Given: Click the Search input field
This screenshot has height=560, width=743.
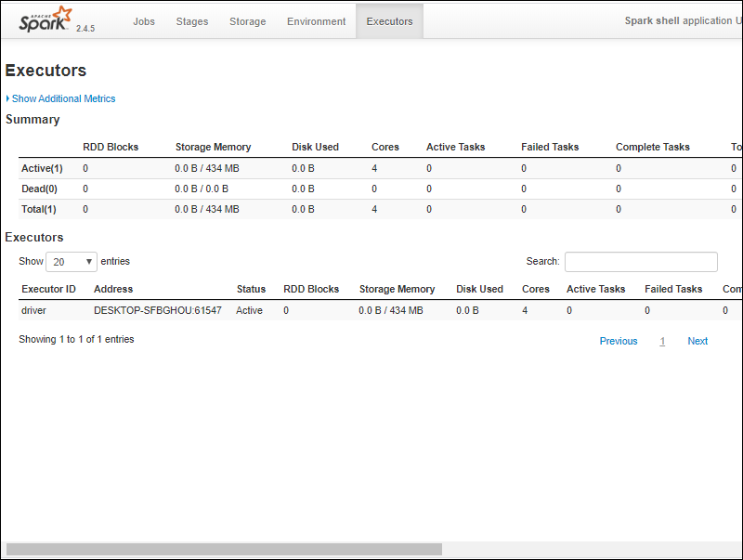Looking at the screenshot, I should [x=640, y=261].
